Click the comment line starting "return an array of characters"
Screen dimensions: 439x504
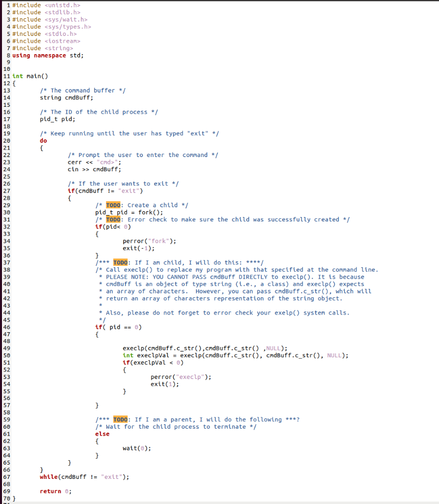click(x=221, y=298)
